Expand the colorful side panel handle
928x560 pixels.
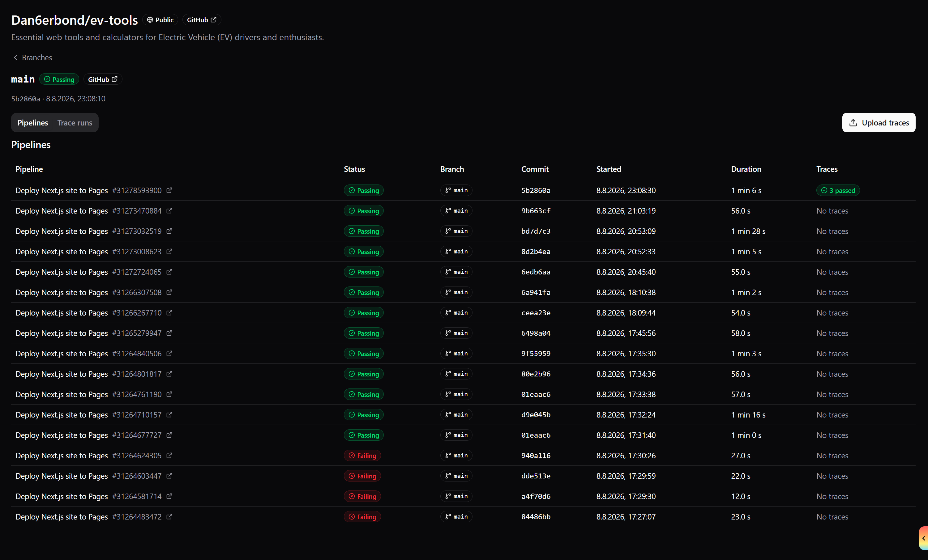(923, 538)
